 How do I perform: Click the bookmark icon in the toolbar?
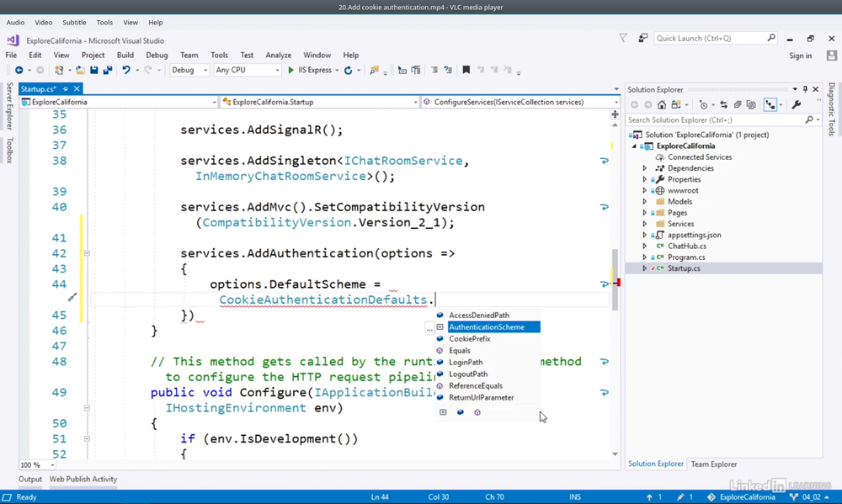pyautogui.click(x=466, y=71)
